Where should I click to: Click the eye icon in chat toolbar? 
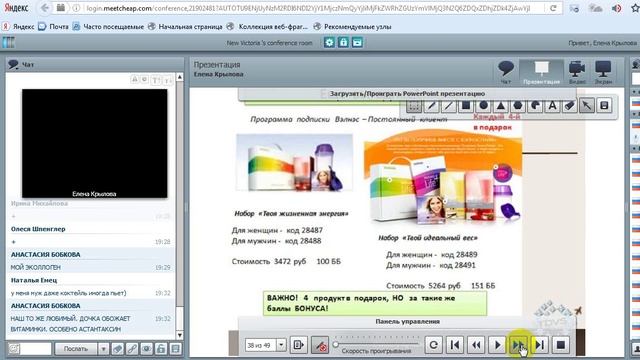(x=147, y=349)
